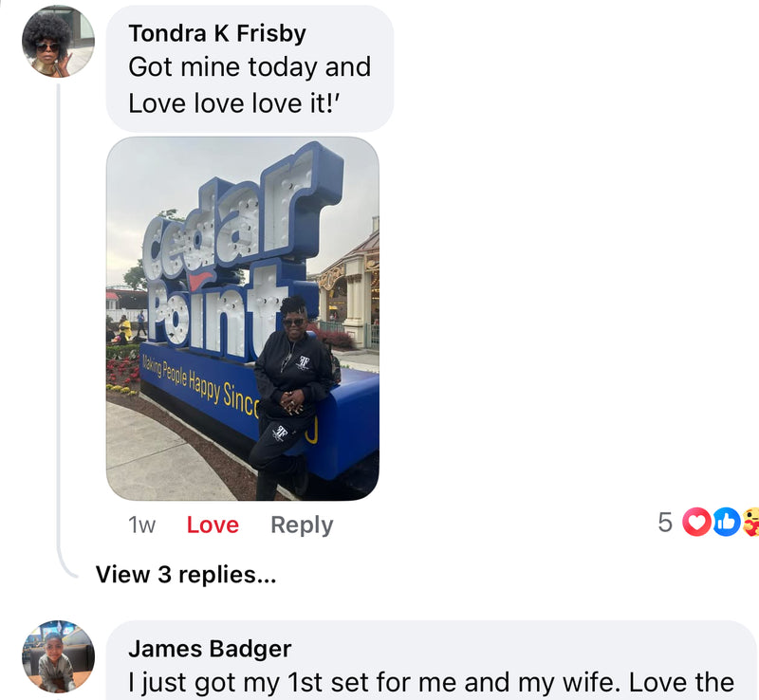759x700 pixels.
Task: Select James Badger's '1st set' comment text
Action: 432,683
